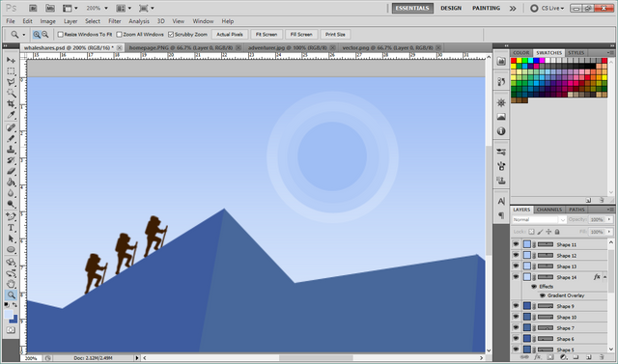The image size is (618, 364).
Task: Switch to the Channels tab
Action: (x=549, y=210)
